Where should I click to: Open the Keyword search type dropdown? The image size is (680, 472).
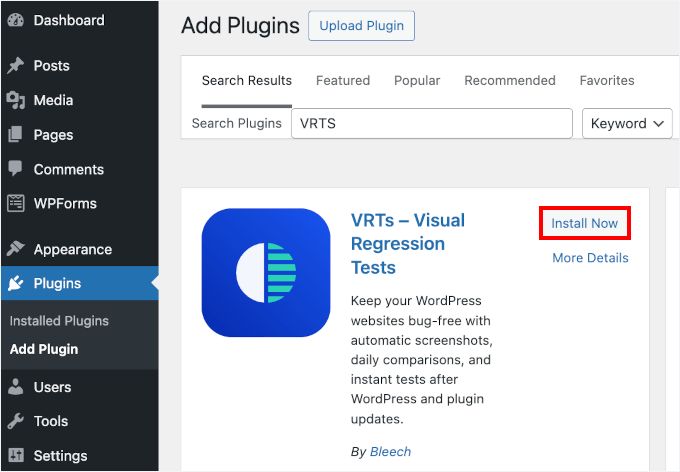click(x=626, y=123)
